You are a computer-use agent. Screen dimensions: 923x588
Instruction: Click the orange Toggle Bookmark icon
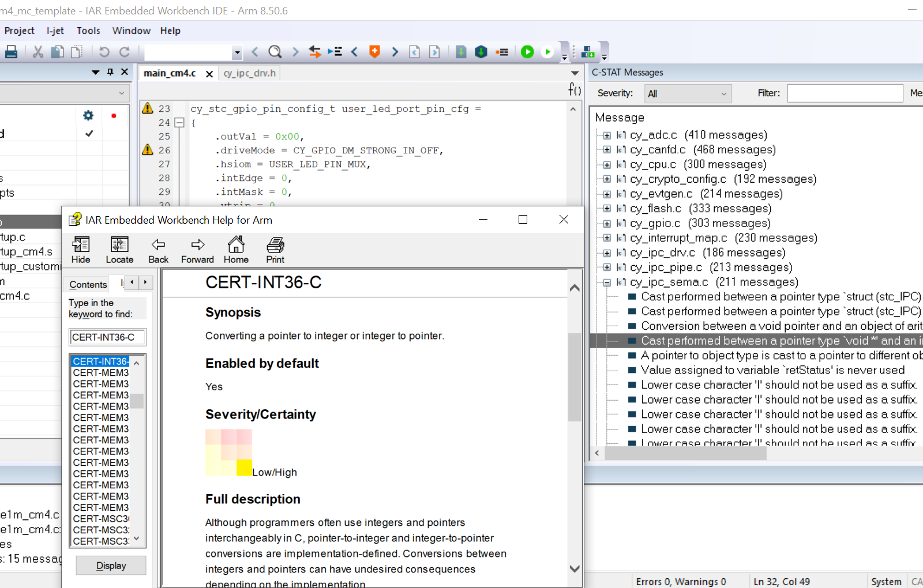[x=374, y=52]
